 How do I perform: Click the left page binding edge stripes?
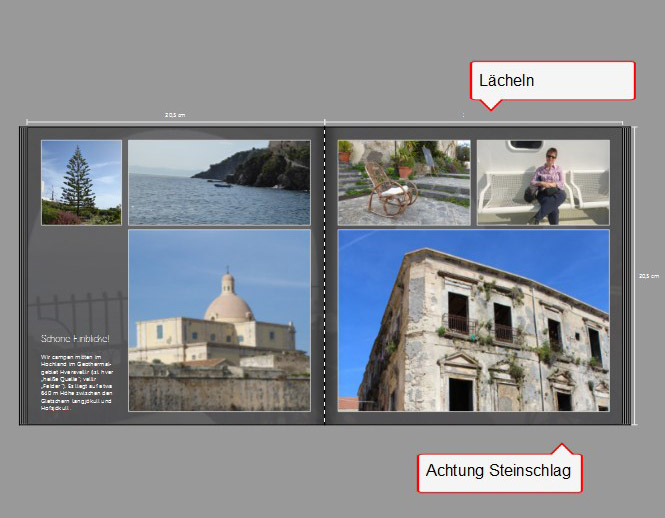pyautogui.click(x=24, y=275)
